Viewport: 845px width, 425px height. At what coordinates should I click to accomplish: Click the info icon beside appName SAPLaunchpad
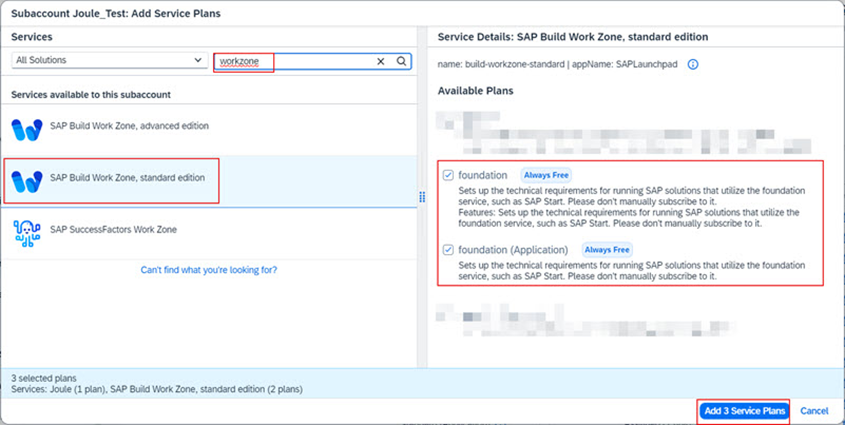(692, 65)
